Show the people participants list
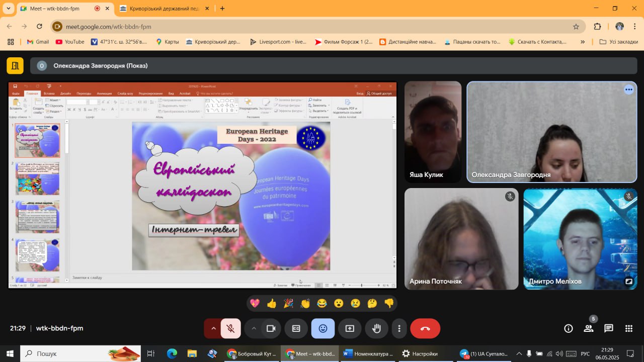 588,328
